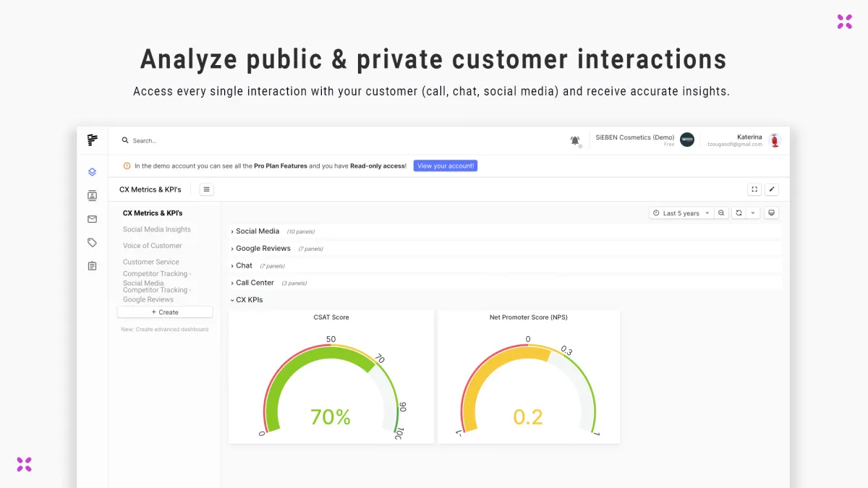868x488 pixels.
Task: Click the hamburger menu beside CX Metrics title
Action: (207, 189)
